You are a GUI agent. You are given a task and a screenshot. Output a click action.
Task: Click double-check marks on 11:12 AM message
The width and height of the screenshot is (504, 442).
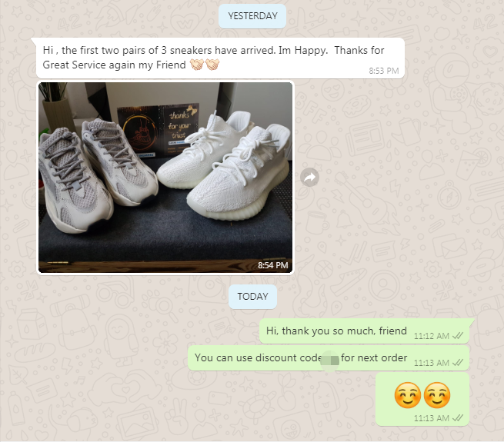457,336
